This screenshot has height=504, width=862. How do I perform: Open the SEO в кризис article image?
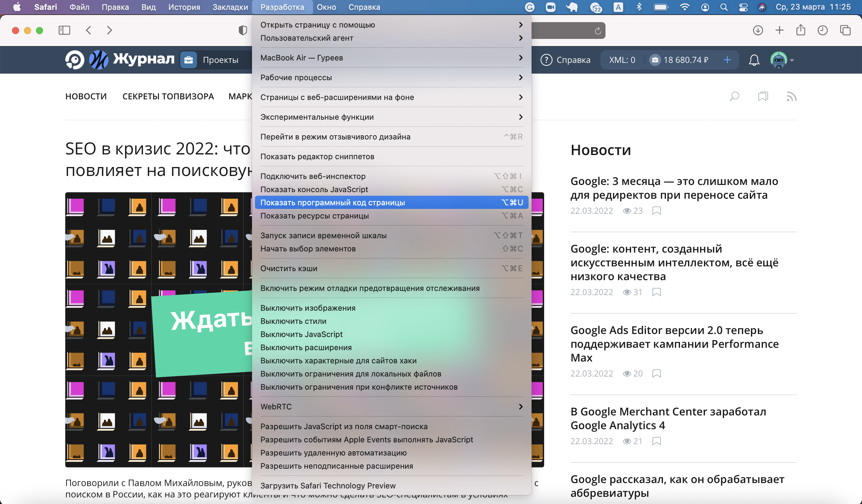point(159,330)
